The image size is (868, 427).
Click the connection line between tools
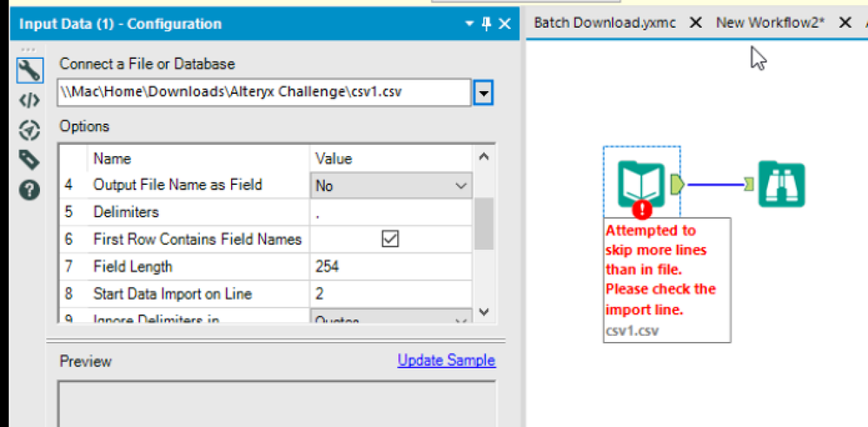(x=715, y=184)
